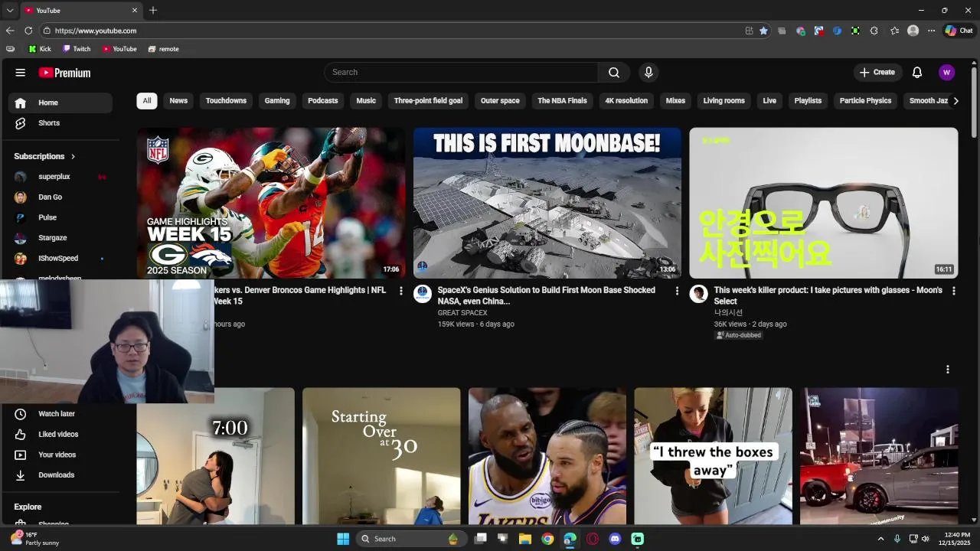Screen dimensions: 980x551
Task: Click the YouTube Premium logo
Action: coord(65,73)
